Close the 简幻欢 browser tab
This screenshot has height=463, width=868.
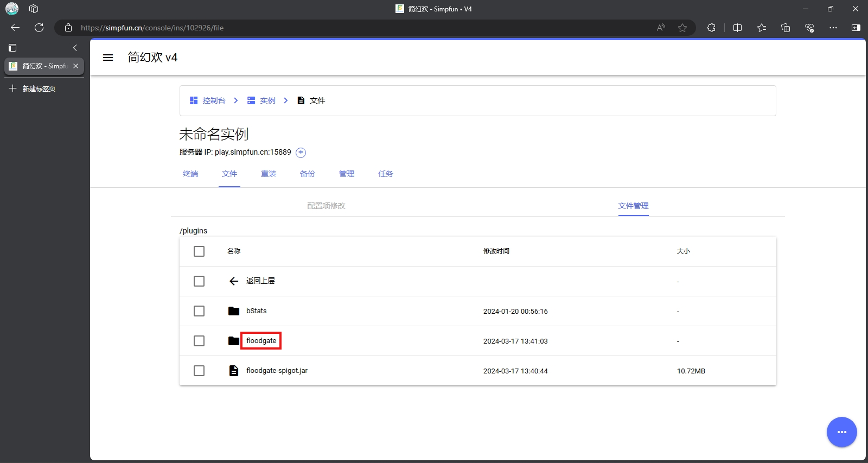tap(75, 66)
